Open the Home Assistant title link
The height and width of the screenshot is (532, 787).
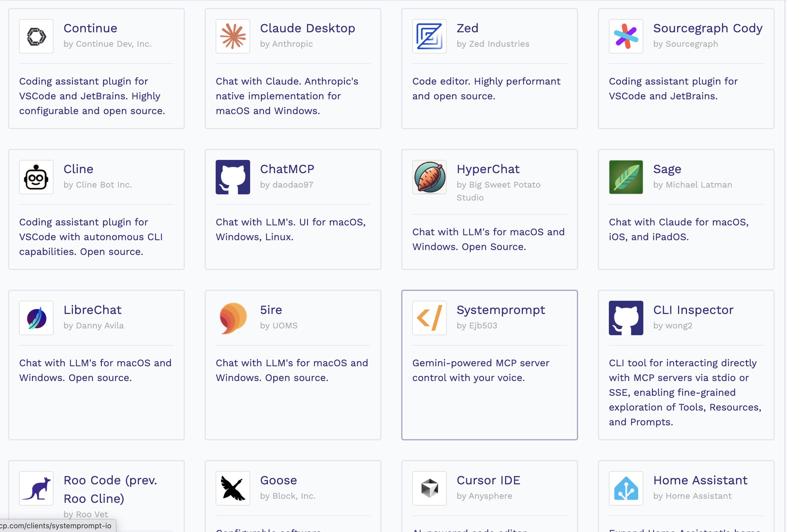click(700, 480)
